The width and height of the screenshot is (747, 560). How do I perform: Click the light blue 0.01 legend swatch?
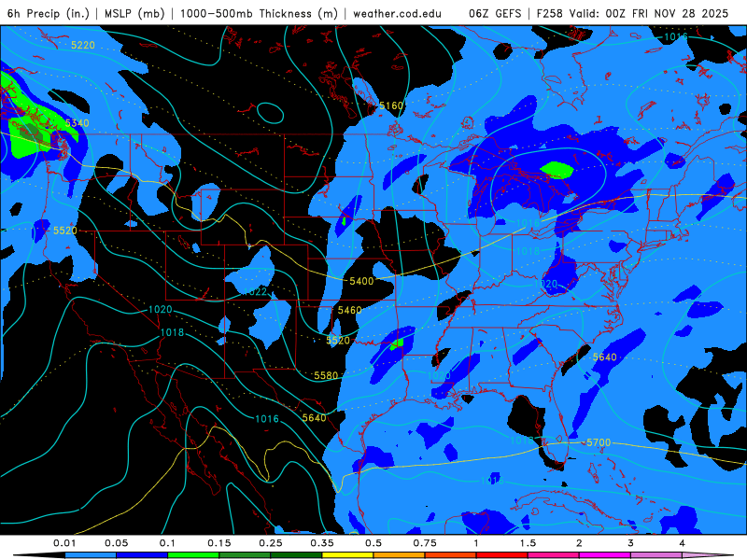tap(91, 555)
